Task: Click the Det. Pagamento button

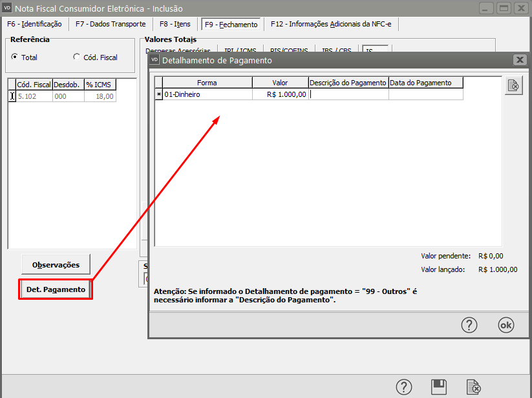Action: click(x=56, y=289)
